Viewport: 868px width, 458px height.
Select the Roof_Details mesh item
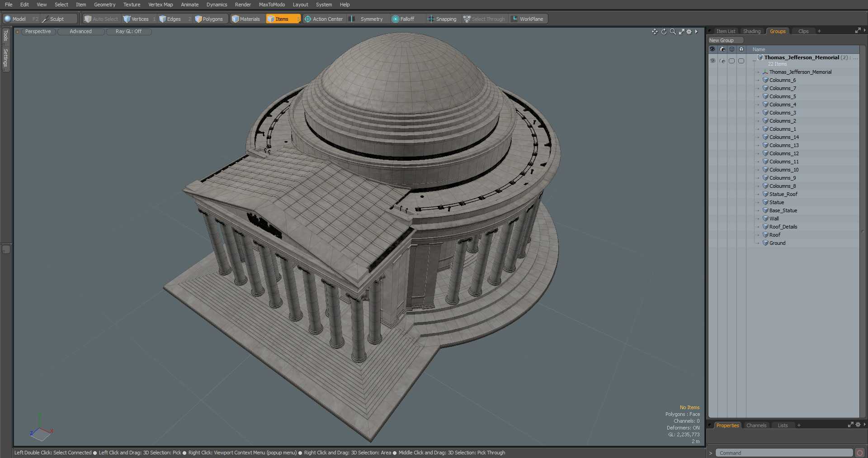783,227
